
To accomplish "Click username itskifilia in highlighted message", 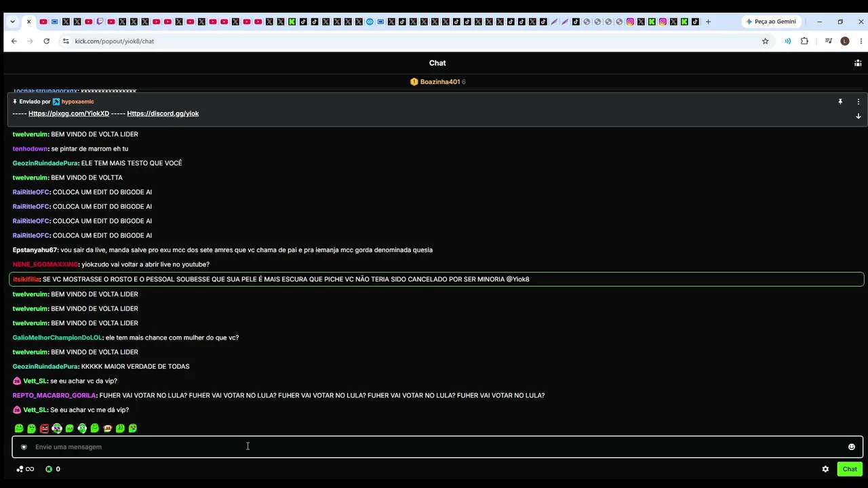I will point(26,279).
